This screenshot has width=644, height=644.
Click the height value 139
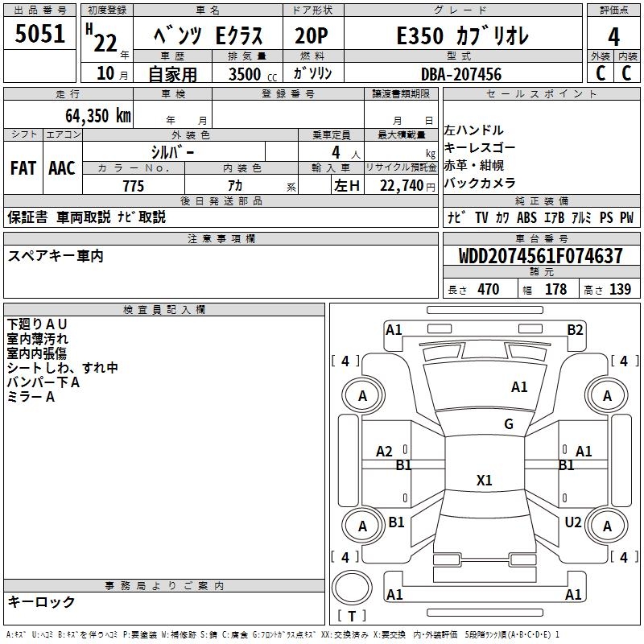click(620, 289)
